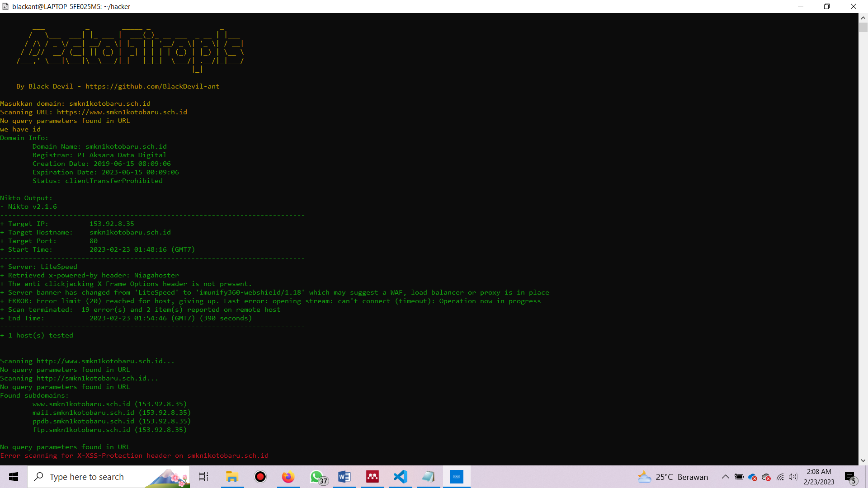The image size is (868, 488).
Task: Click the Windows Start button
Action: tap(13, 477)
